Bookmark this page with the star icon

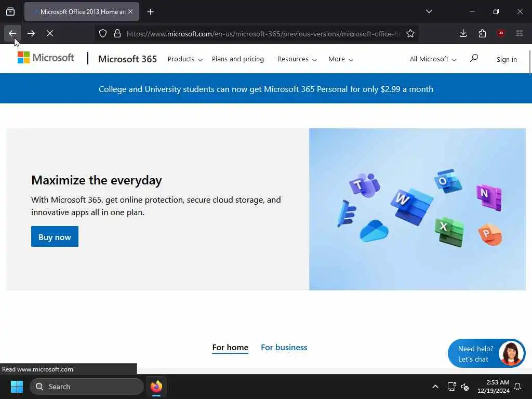[x=410, y=33]
